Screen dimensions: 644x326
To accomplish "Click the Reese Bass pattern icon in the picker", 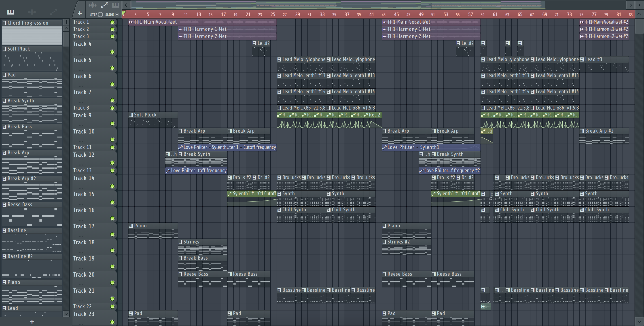I will click(x=4, y=205).
